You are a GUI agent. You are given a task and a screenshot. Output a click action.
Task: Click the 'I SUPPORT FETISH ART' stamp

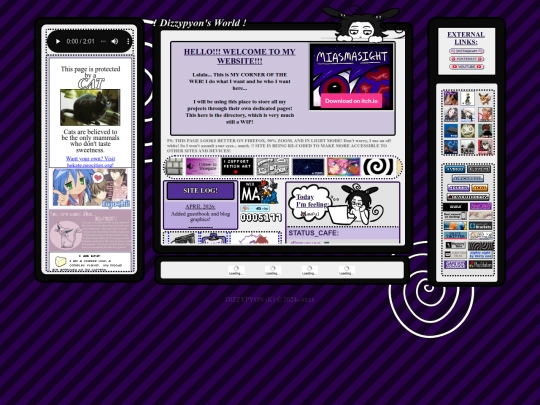pyautogui.click(x=237, y=167)
